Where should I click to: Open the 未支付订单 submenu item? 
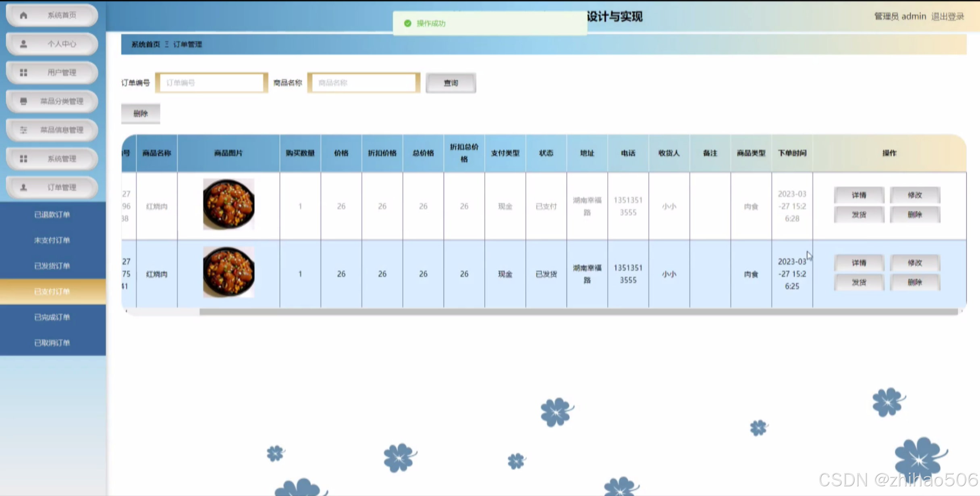coord(52,240)
